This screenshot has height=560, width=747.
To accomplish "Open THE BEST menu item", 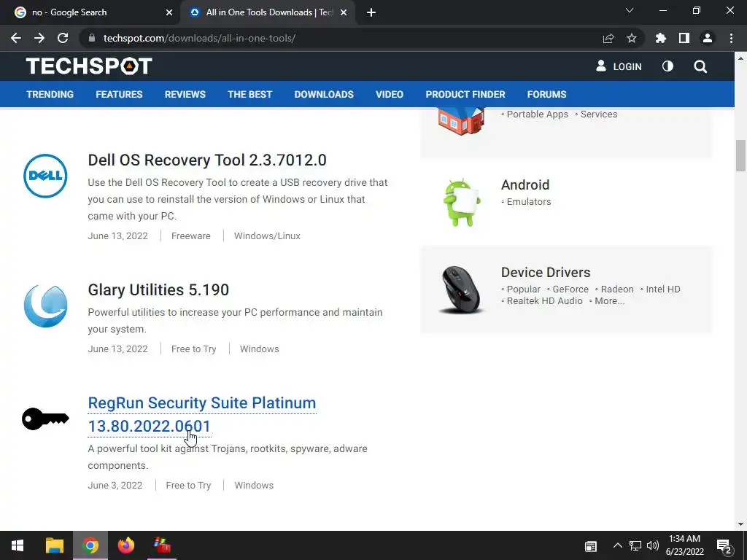I will [250, 94].
